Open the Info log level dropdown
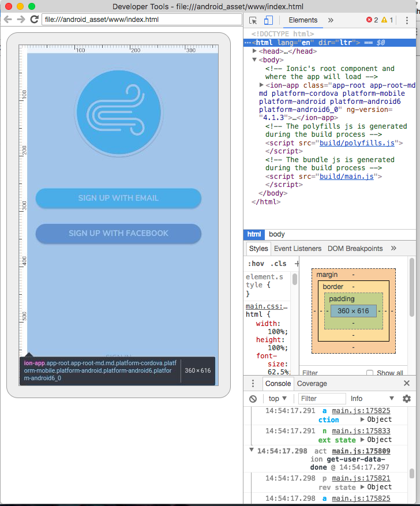 372,399
